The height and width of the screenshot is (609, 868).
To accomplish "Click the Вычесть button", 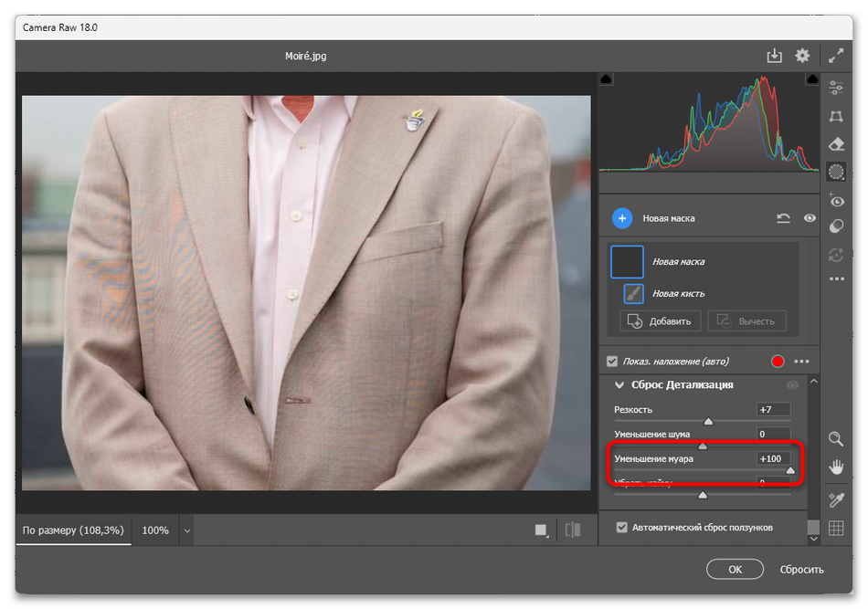I will coord(746,321).
